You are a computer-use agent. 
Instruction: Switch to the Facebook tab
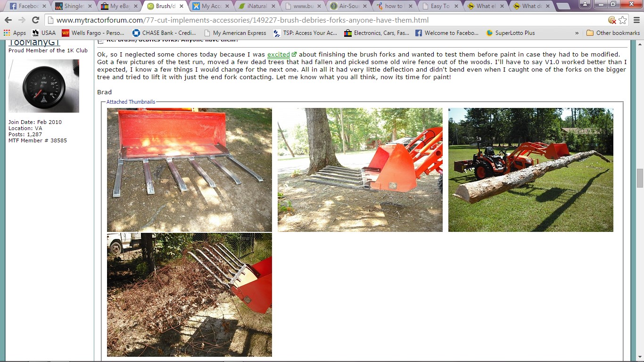point(28,6)
